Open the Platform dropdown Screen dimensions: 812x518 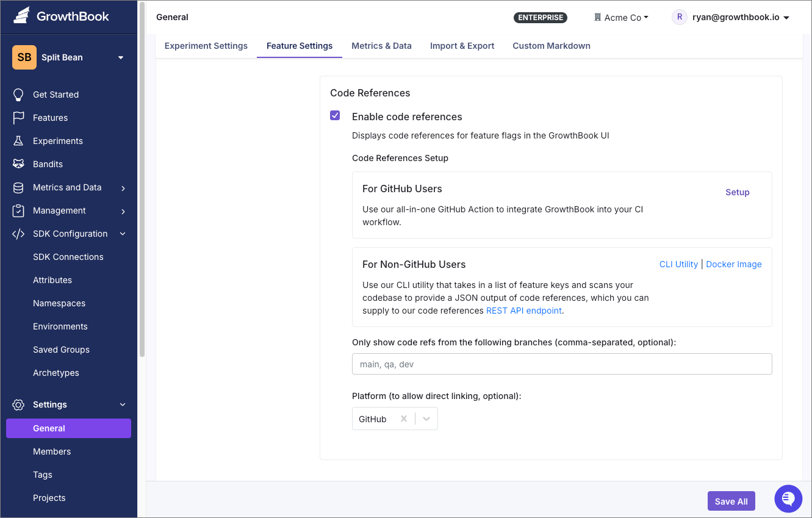pyautogui.click(x=426, y=419)
